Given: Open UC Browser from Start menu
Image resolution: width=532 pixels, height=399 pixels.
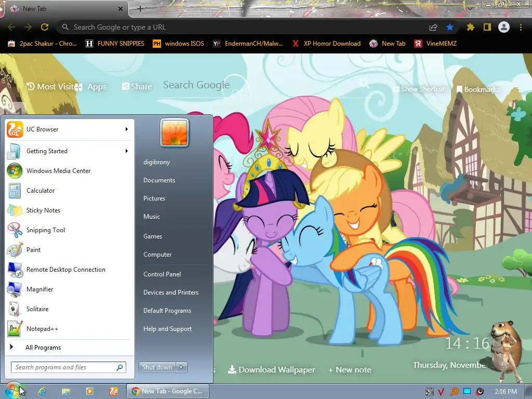Looking at the screenshot, I should point(70,129).
